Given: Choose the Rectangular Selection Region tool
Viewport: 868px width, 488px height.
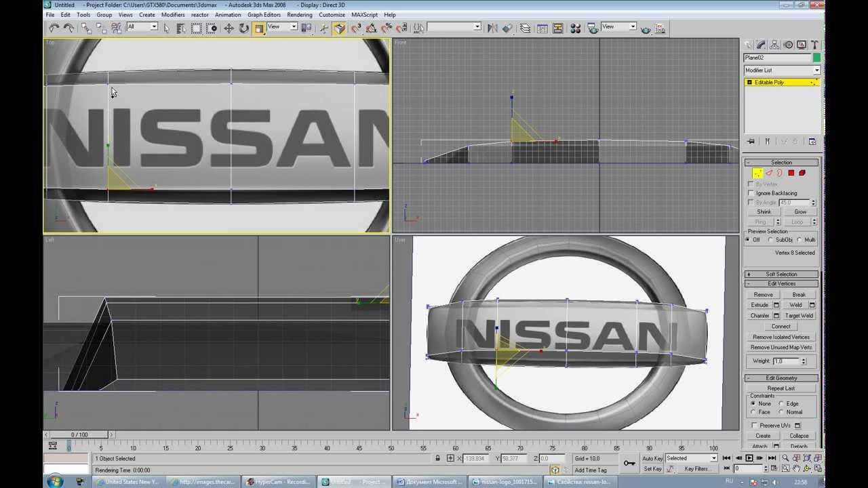Looking at the screenshot, I should pos(196,28).
